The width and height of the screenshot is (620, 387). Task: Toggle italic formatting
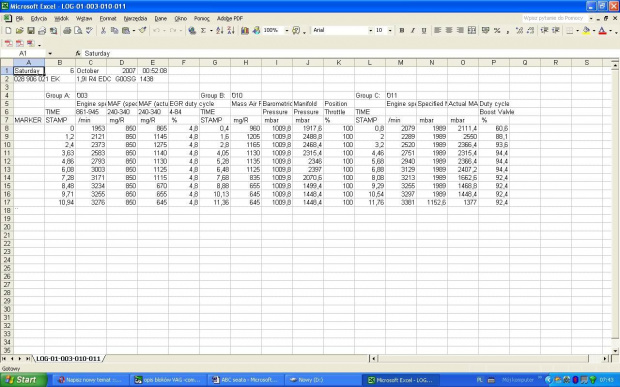pos(413,30)
